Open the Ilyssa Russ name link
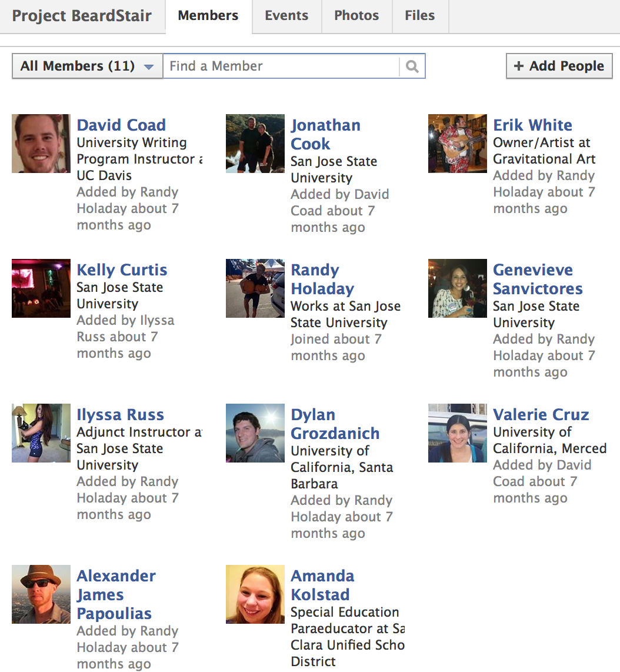This screenshot has height=672, width=620. [x=120, y=415]
